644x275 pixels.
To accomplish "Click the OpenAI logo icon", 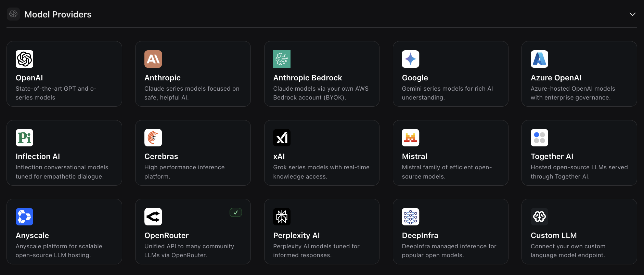I will click(x=24, y=59).
